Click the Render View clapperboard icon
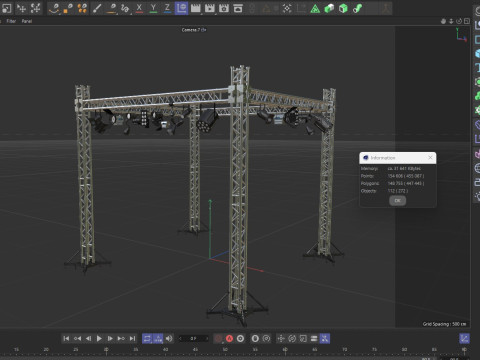 (x=196, y=8)
